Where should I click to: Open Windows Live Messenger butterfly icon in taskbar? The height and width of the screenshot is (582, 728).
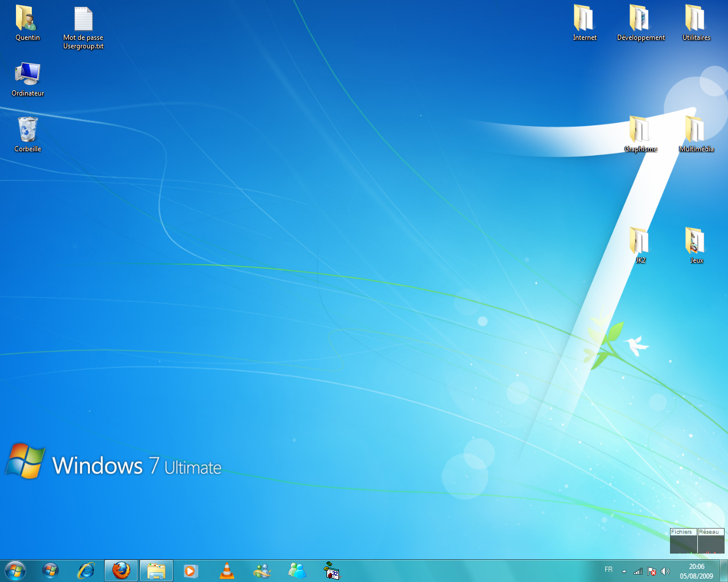(262, 571)
